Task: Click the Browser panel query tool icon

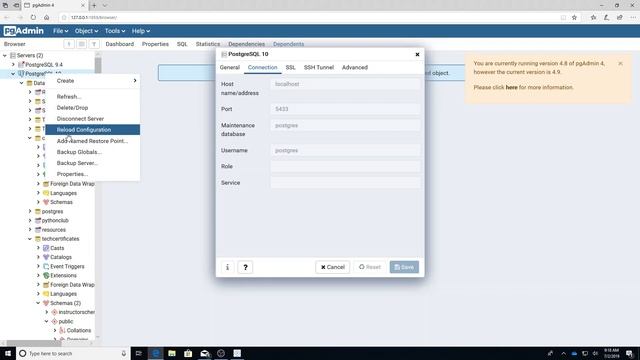Action: pyautogui.click(x=69, y=44)
